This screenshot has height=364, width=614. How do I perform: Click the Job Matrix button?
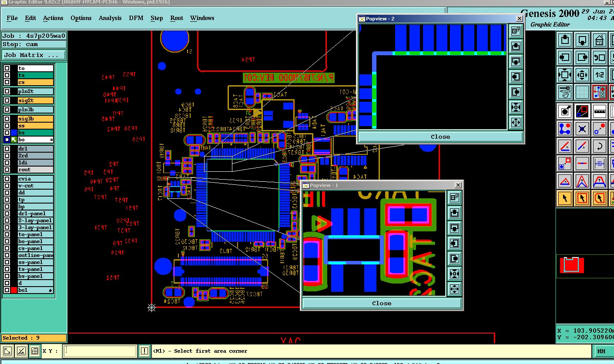[x=34, y=55]
